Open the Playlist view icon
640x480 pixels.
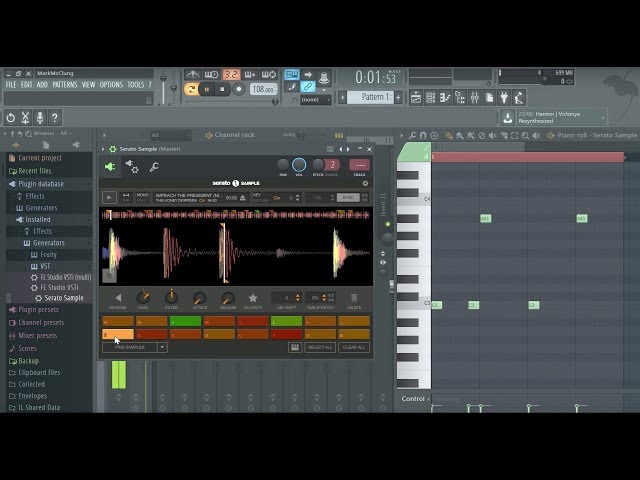(x=416, y=98)
